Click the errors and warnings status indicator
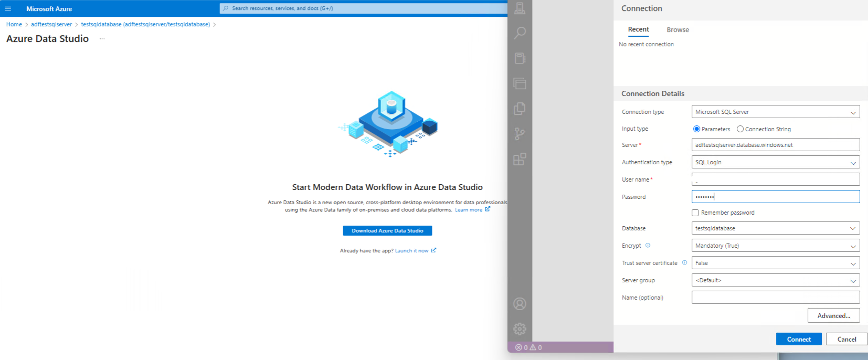This screenshot has width=868, height=360. coord(528,347)
